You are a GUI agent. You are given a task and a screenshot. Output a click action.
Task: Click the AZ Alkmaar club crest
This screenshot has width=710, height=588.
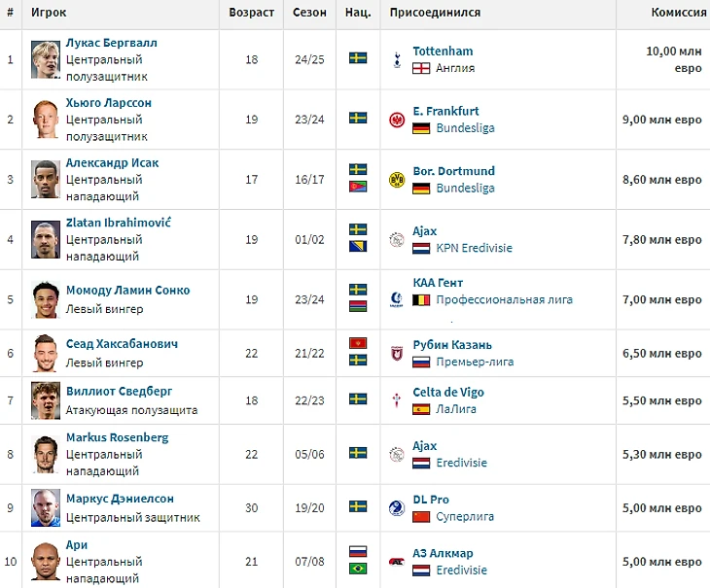coord(396,563)
